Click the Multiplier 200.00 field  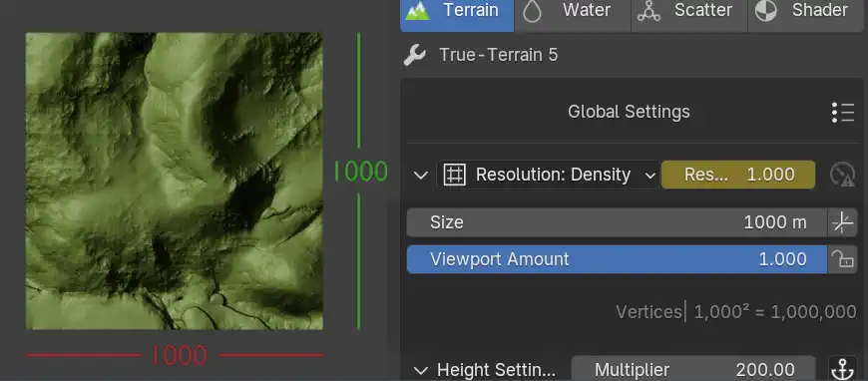693,369
